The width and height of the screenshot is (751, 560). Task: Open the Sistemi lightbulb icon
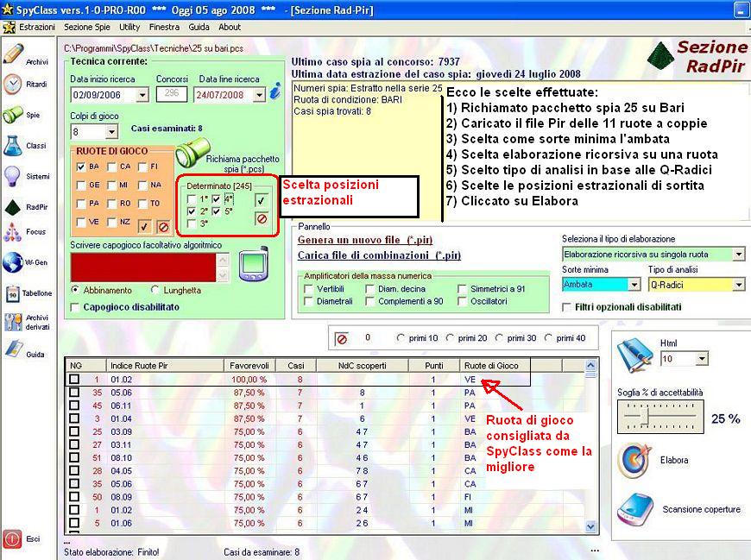pos(12,176)
